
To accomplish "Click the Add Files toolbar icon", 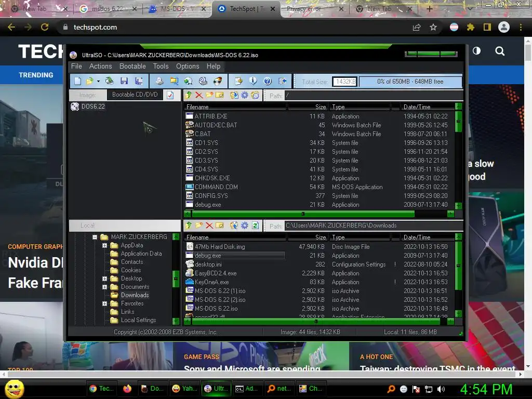I will click(238, 81).
